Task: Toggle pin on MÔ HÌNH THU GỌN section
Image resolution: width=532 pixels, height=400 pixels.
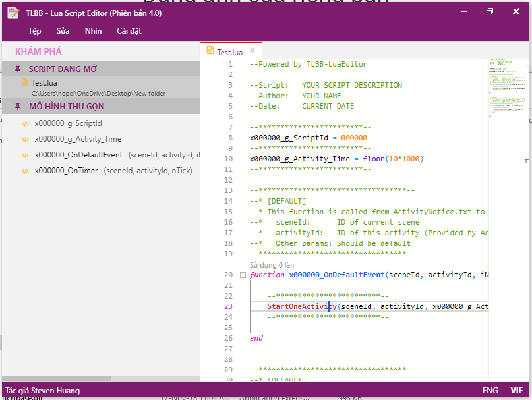Action: 18,107
